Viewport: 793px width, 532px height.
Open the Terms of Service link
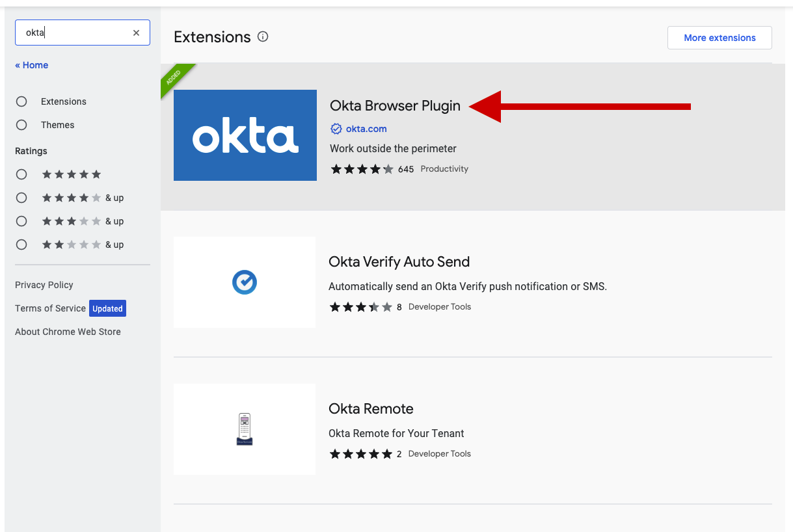pyautogui.click(x=50, y=308)
